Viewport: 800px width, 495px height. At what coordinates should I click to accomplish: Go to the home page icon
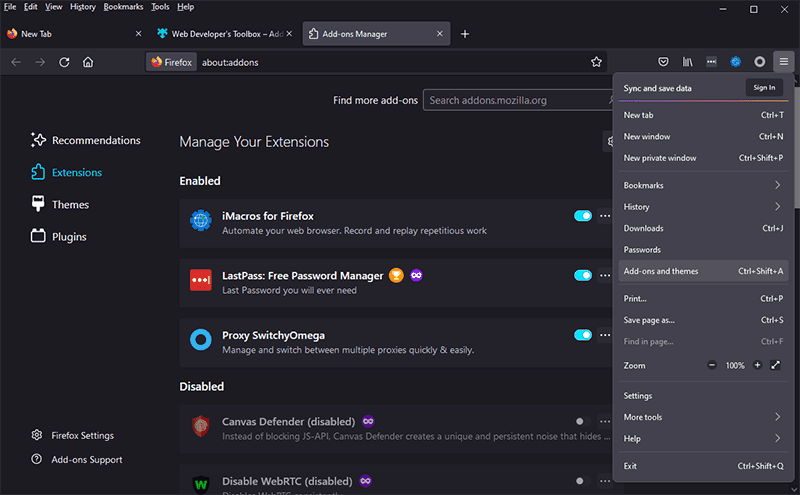pyautogui.click(x=88, y=62)
